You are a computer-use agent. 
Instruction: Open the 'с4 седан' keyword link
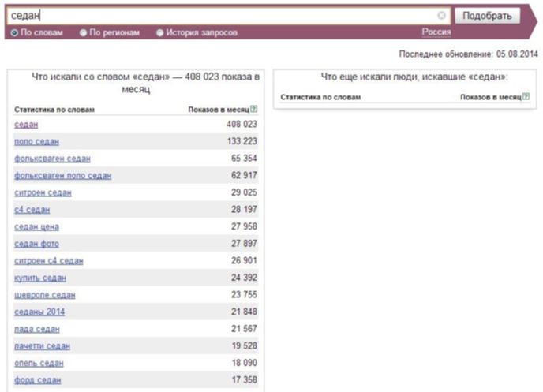point(32,210)
